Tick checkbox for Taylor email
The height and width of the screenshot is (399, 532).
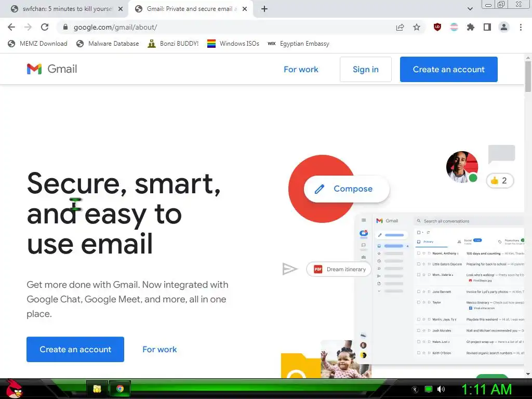coord(419,302)
